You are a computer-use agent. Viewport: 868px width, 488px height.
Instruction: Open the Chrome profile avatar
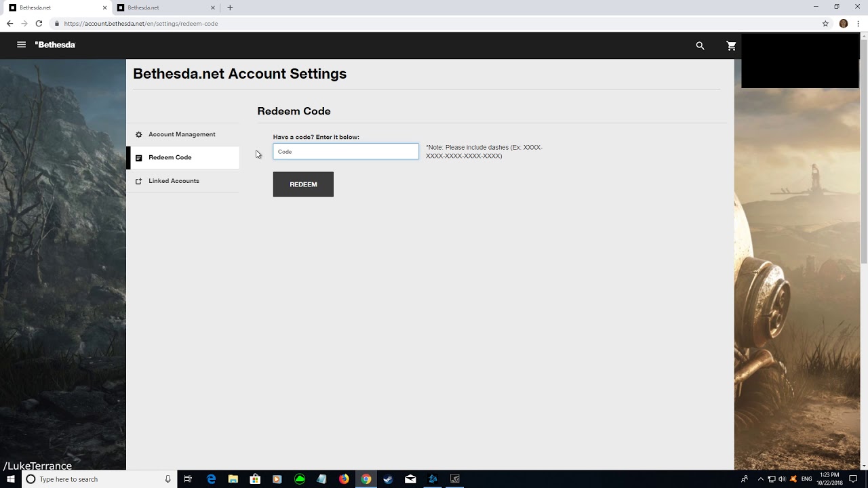coord(844,23)
